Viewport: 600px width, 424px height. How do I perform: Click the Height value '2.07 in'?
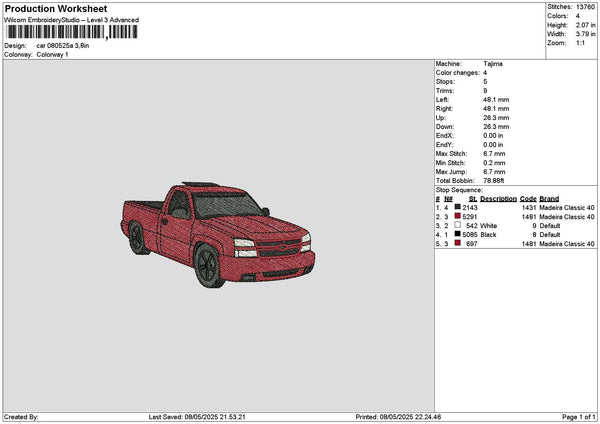[x=585, y=25]
